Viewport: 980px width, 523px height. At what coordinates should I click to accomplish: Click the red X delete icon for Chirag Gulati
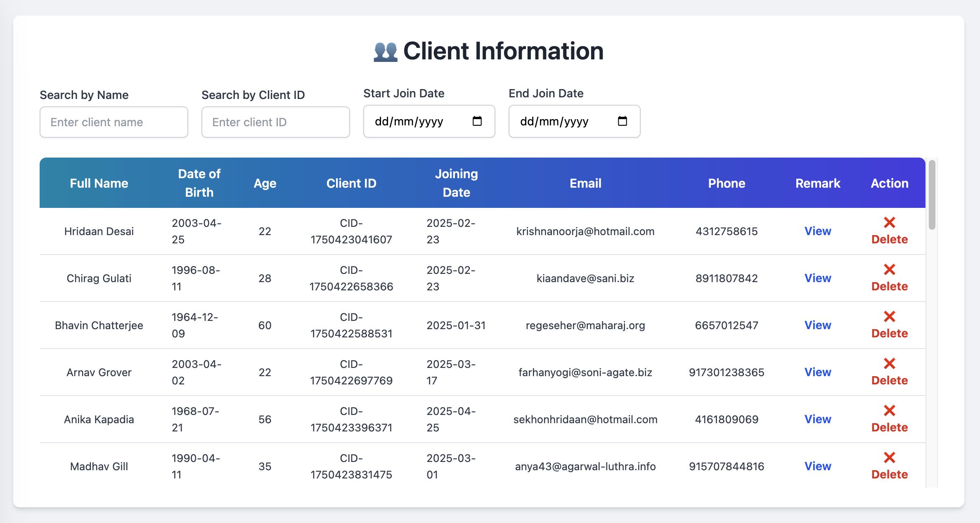click(x=890, y=270)
